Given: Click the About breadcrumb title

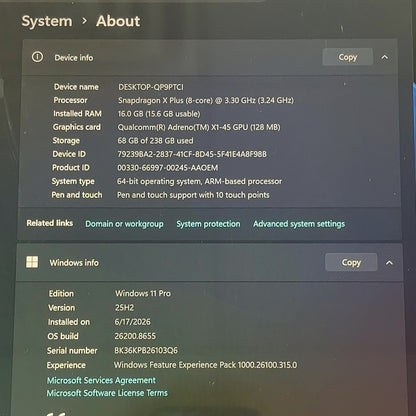Looking at the screenshot, I should point(118,21).
